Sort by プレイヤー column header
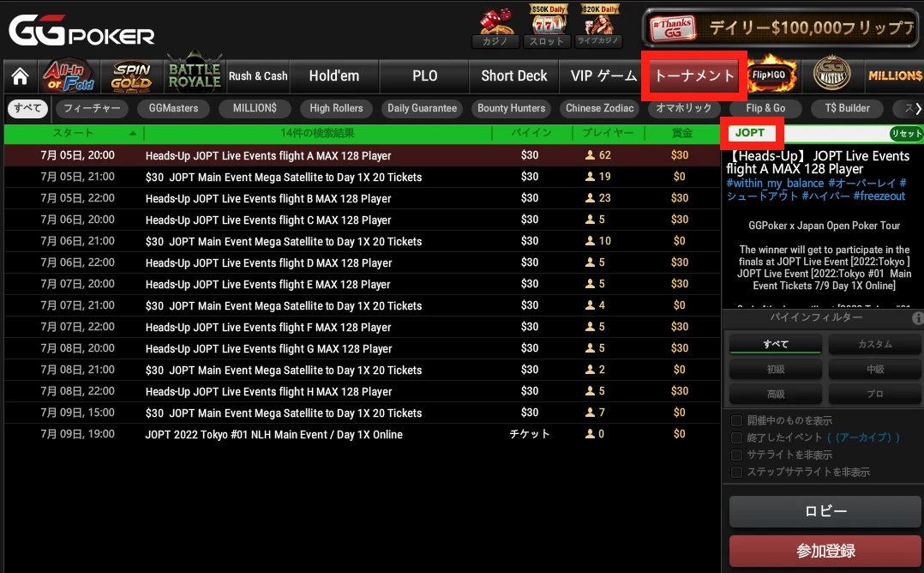924x573 pixels. click(x=608, y=133)
